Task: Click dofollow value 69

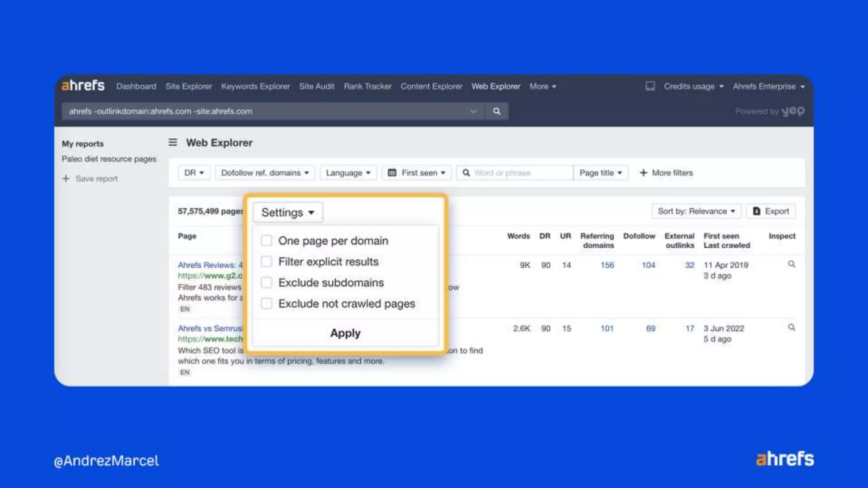Action: pyautogui.click(x=651, y=328)
